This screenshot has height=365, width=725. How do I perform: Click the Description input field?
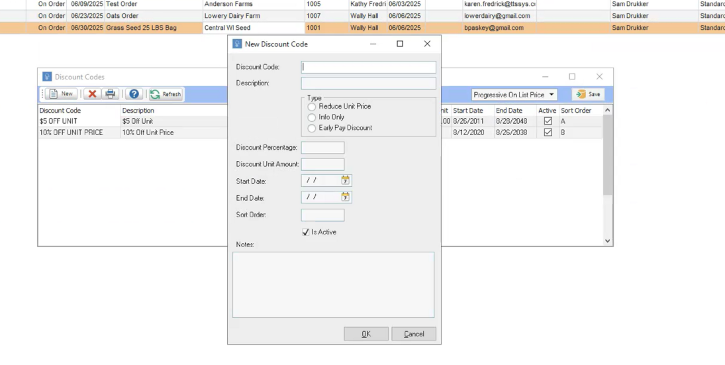pos(369,83)
